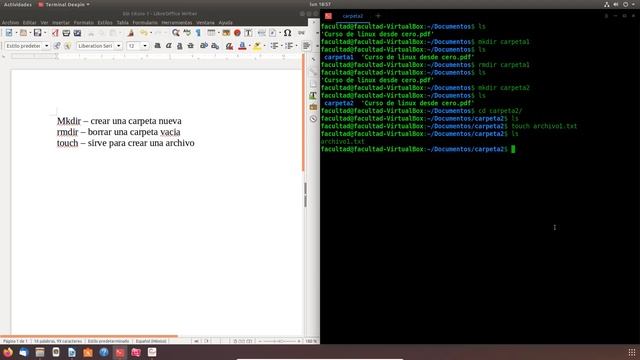640x360 pixels.
Task: Click the 'Página 1 de 1' status field
Action: pos(15,341)
